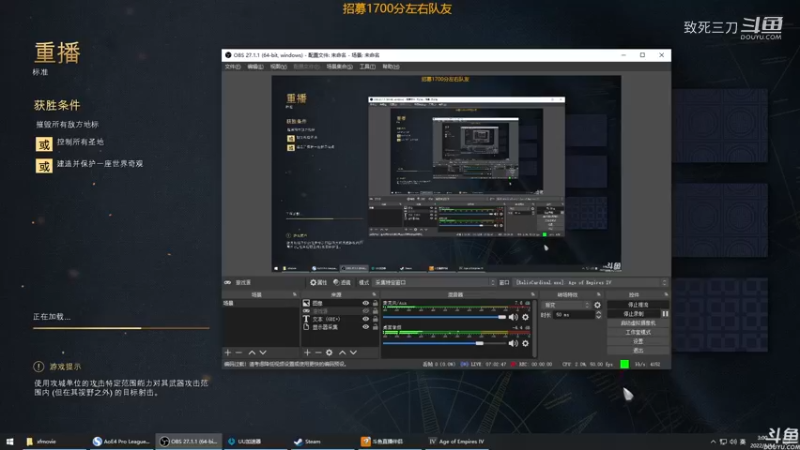Pause recording with the pause icon beside 停止录制

665,314
